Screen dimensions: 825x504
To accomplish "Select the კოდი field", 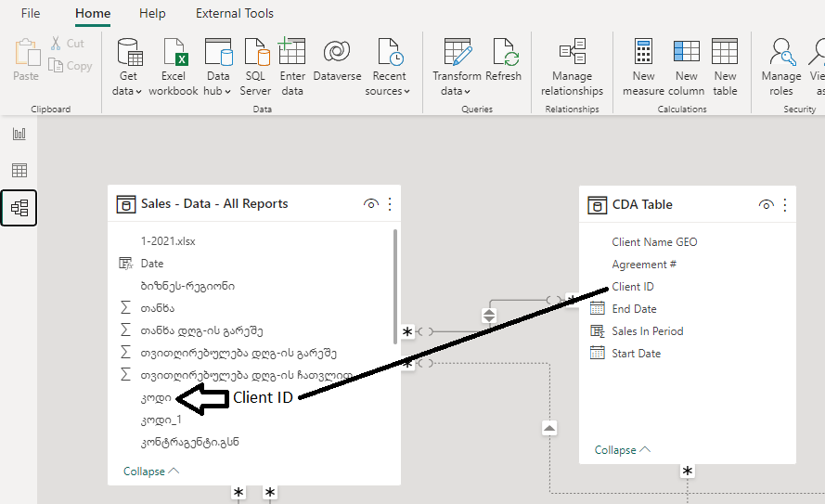I will (156, 398).
